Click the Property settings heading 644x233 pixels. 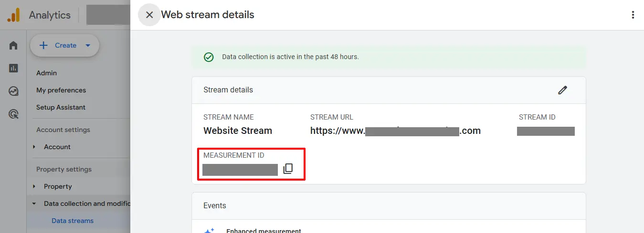tap(64, 169)
